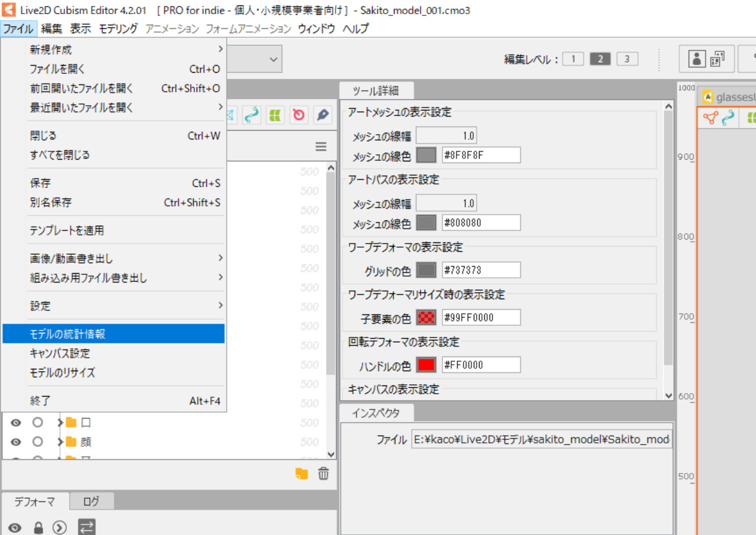The width and height of the screenshot is (756, 535).
Task: Toggle the eye icon in Deformer panel
Action: (15, 527)
